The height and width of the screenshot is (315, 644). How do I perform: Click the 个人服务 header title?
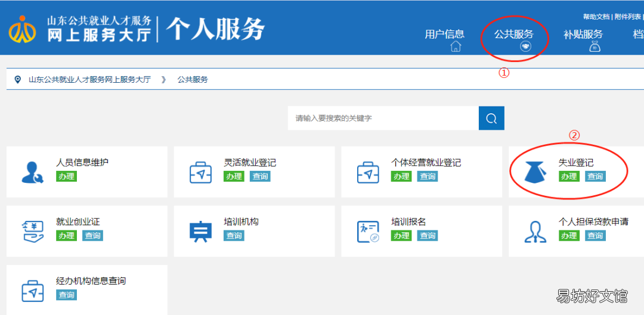point(215,29)
